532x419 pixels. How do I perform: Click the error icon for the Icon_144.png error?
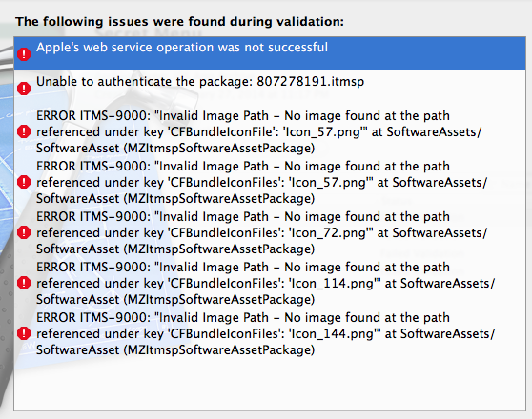(24, 333)
